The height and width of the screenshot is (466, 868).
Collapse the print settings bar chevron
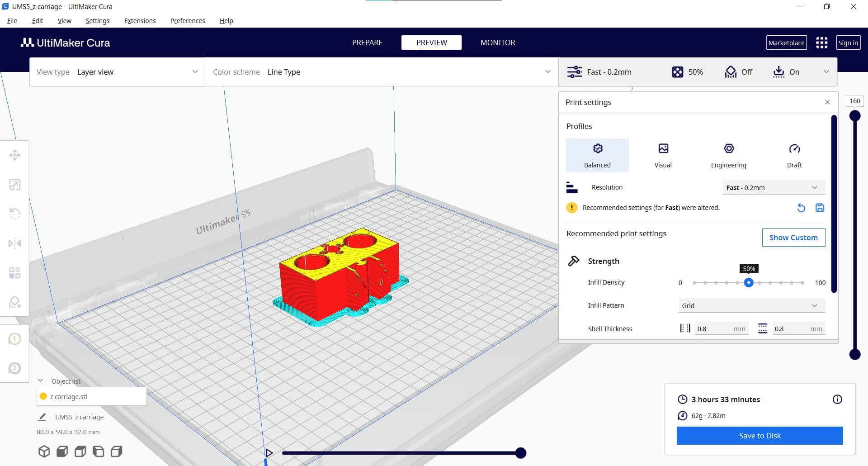click(826, 72)
